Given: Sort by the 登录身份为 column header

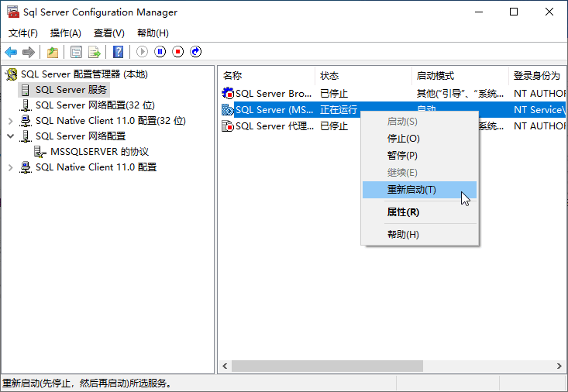Looking at the screenshot, I should (537, 76).
